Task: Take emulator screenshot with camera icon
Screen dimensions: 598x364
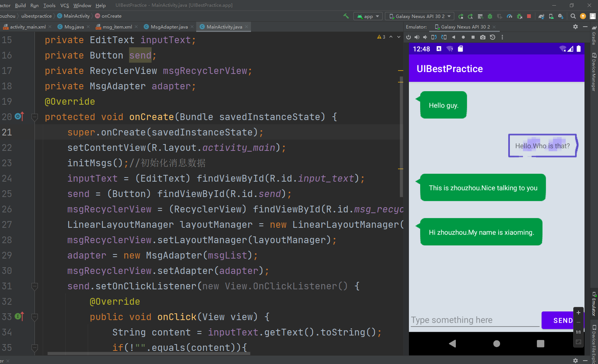Action: 483,37
